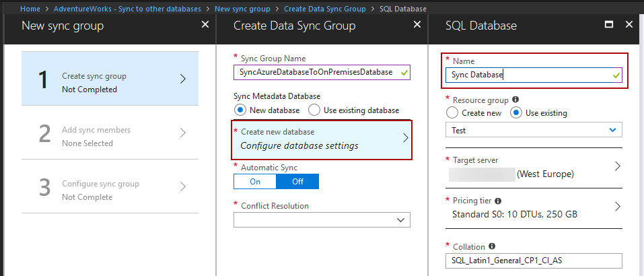Turn Automatic Sync On
Image resolution: width=644 pixels, height=276 pixels.
tap(255, 182)
